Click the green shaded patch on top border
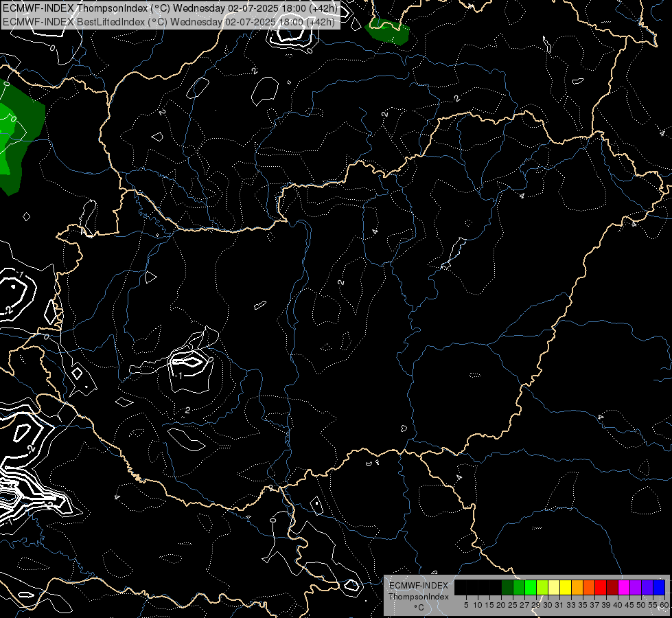 [x=387, y=32]
